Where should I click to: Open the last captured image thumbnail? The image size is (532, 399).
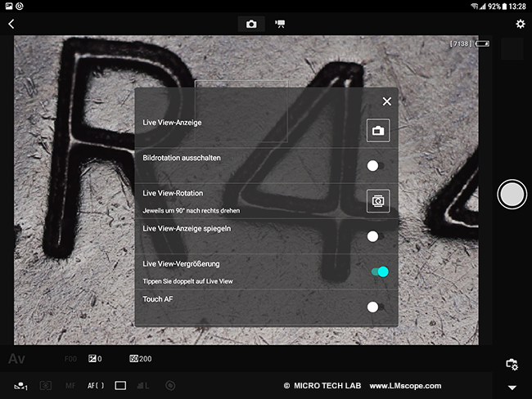tap(512, 49)
